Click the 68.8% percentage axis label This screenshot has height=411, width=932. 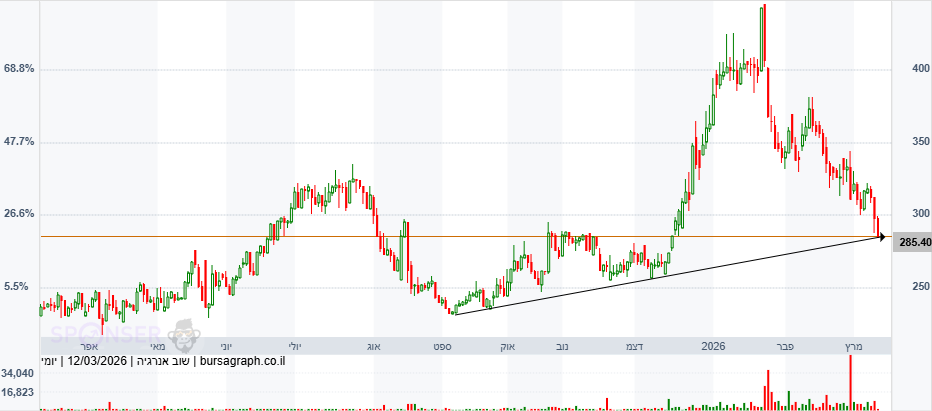(x=19, y=69)
